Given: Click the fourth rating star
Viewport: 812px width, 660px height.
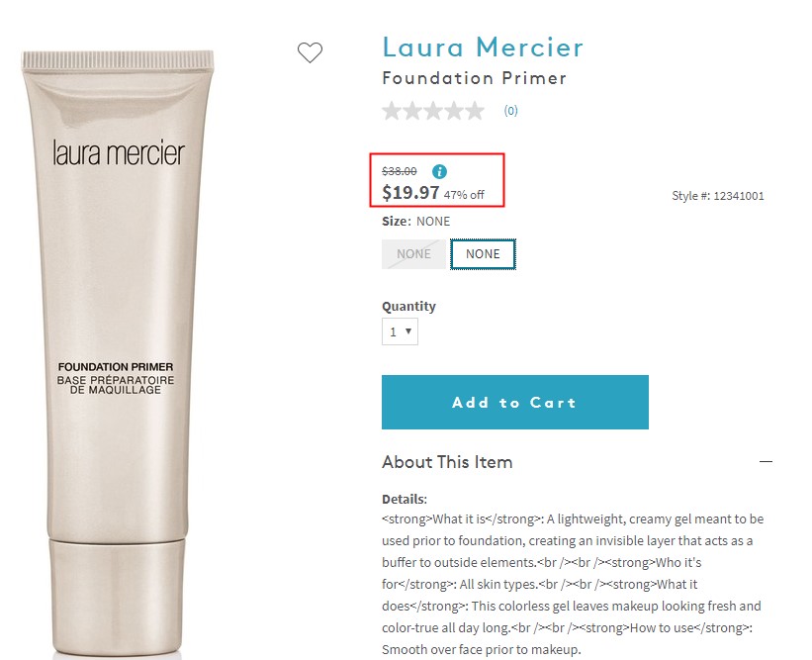Looking at the screenshot, I should 454,111.
